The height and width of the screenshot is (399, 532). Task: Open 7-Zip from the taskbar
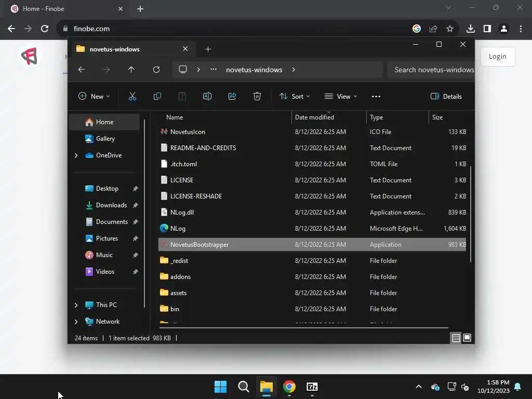312,387
